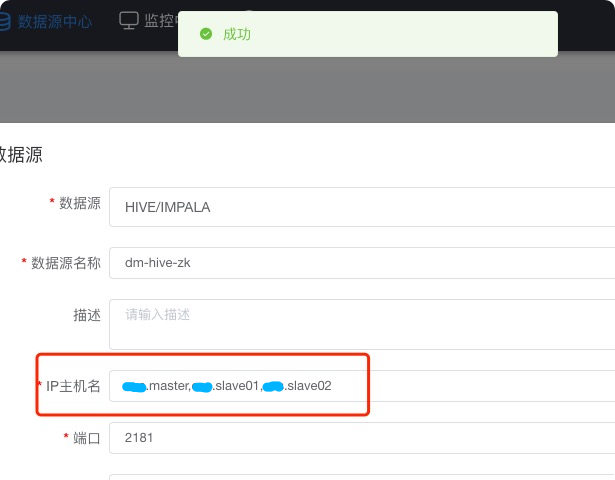Click the 数据源名称 field containing dm-hive-zk
Viewport: 615px width, 480px height.
pos(362,263)
